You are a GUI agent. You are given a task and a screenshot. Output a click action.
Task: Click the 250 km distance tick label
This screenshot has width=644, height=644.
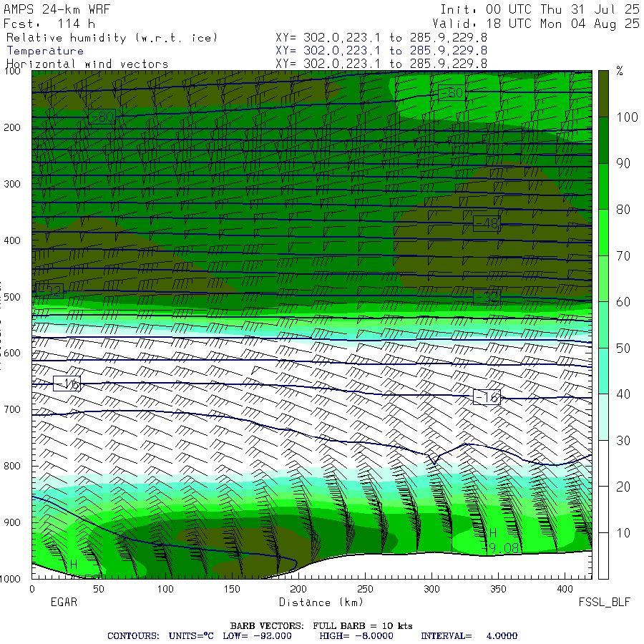(x=365, y=589)
